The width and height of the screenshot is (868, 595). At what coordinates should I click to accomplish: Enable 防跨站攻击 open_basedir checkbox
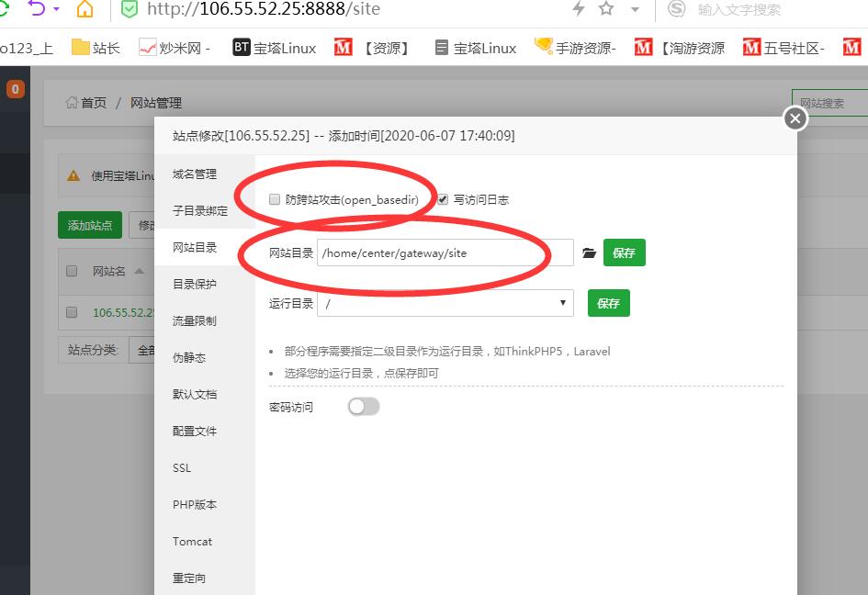[275, 199]
